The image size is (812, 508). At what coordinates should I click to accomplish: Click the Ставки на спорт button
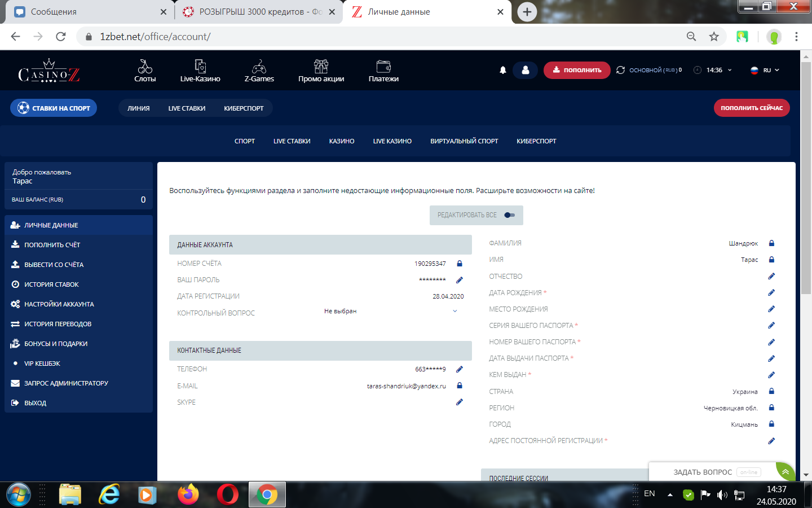click(54, 108)
